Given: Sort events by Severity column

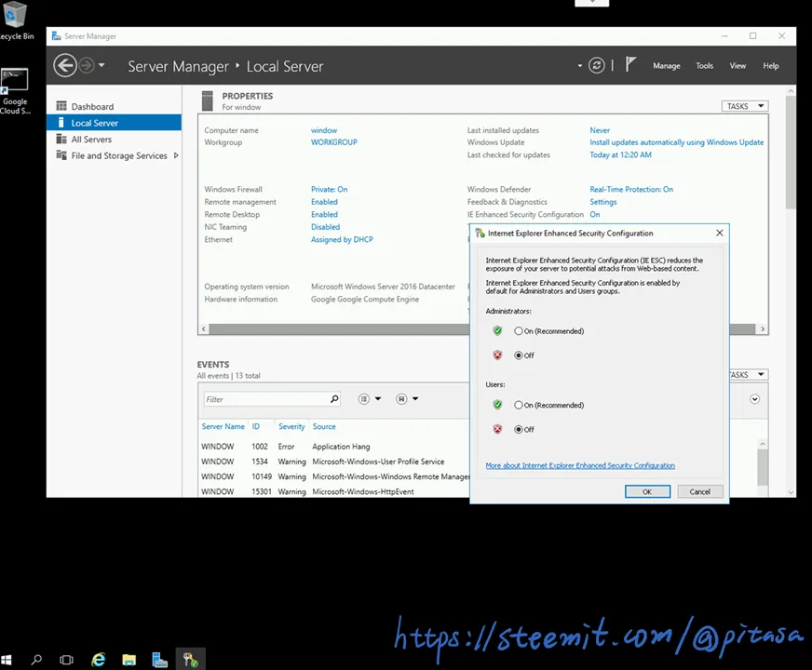Looking at the screenshot, I should click(x=291, y=426).
